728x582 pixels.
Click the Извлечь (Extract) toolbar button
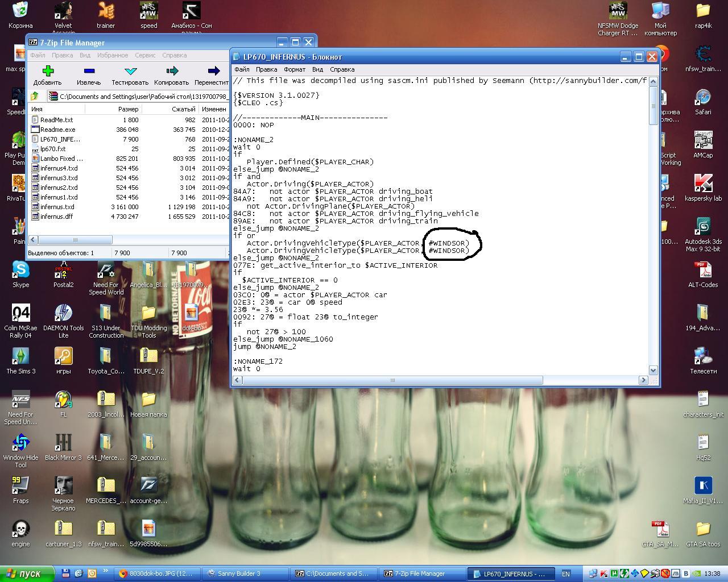click(x=89, y=75)
